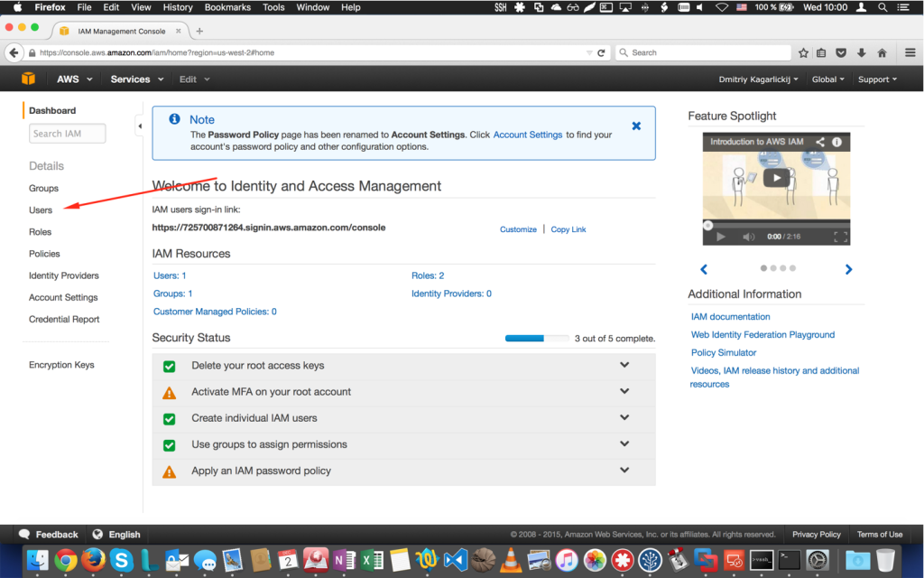This screenshot has height=578, width=924.
Task: Open the Firefox hamburger menu
Action: (x=910, y=52)
